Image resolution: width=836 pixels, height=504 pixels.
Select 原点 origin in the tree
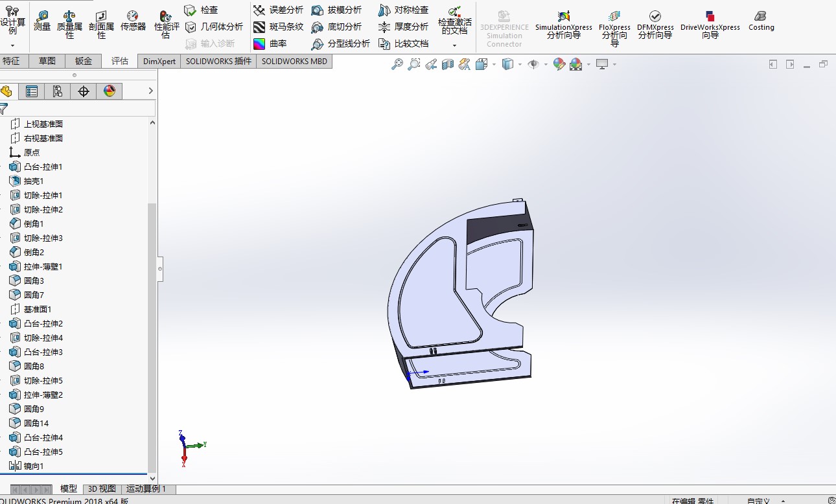[32, 152]
